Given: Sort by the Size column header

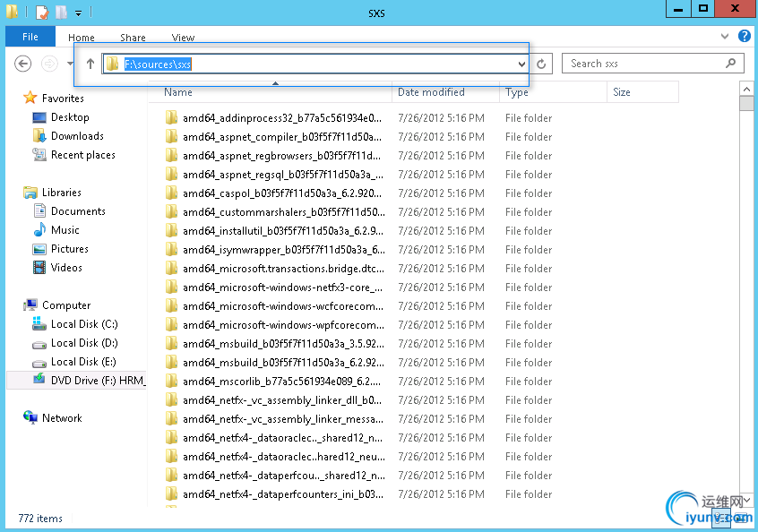Looking at the screenshot, I should tap(642, 92).
